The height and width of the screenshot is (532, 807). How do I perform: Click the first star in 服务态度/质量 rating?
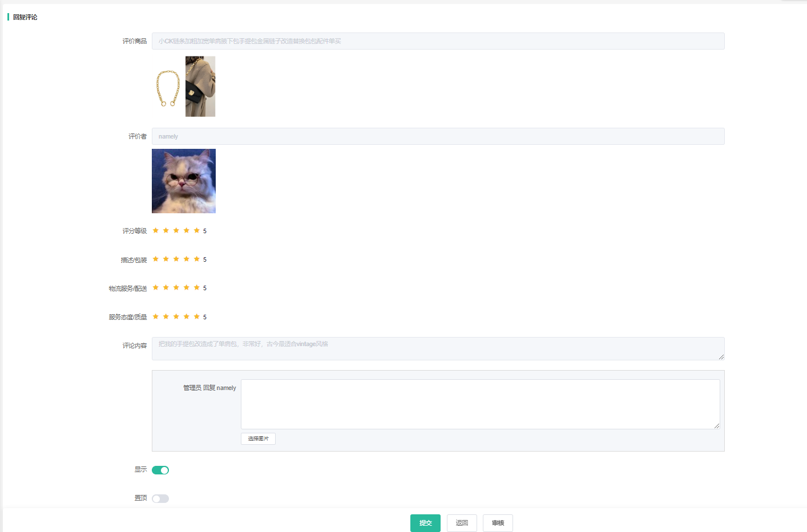click(156, 316)
